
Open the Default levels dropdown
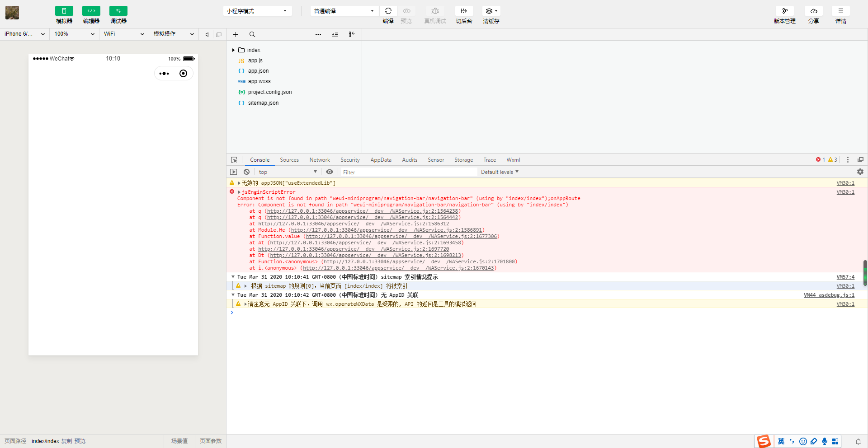[500, 172]
